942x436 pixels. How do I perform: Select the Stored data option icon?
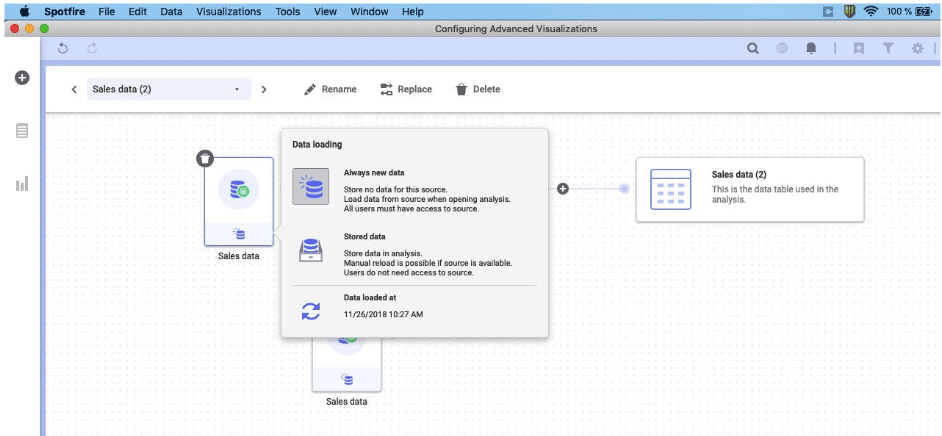(x=311, y=249)
